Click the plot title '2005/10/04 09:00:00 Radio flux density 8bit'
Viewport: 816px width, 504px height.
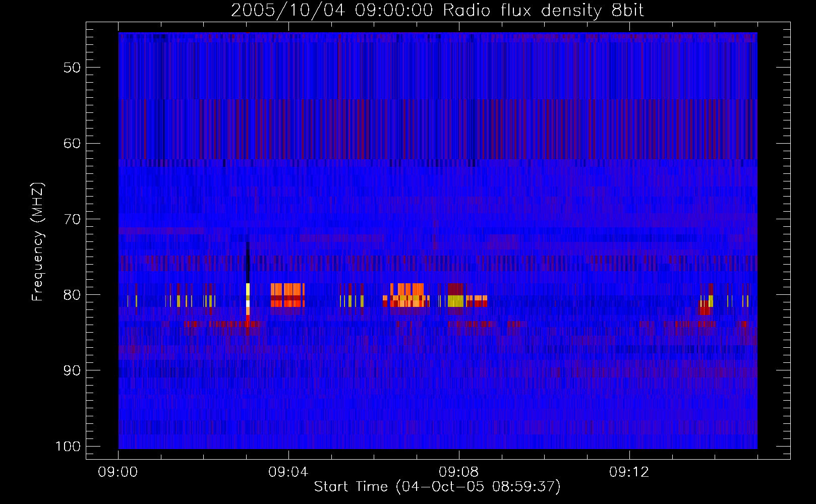pyautogui.click(x=437, y=11)
